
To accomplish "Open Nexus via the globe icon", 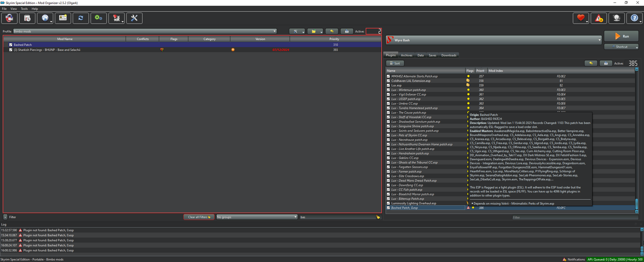I will [x=45, y=18].
